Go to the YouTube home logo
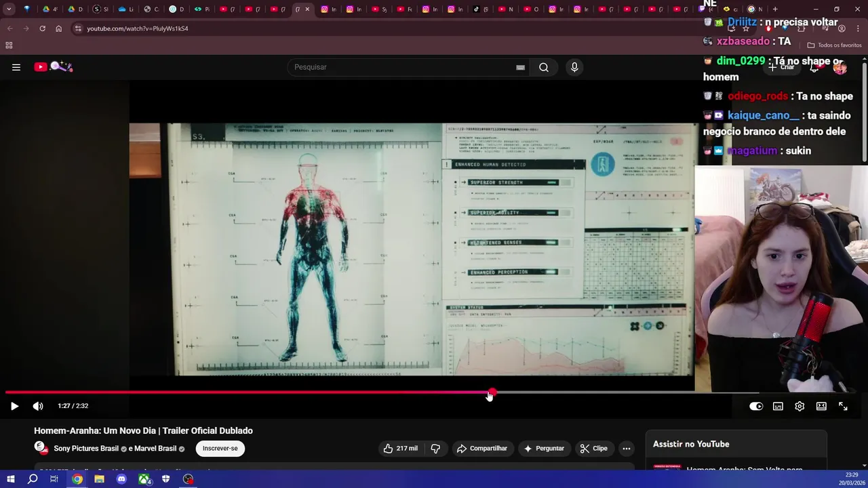This screenshot has width=868, height=488. coord(53,66)
